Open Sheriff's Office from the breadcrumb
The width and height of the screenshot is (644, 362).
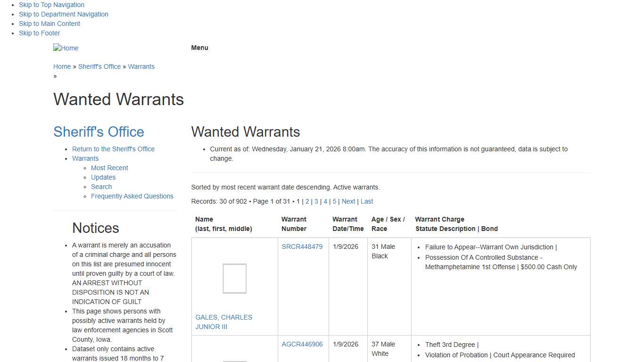point(99,66)
